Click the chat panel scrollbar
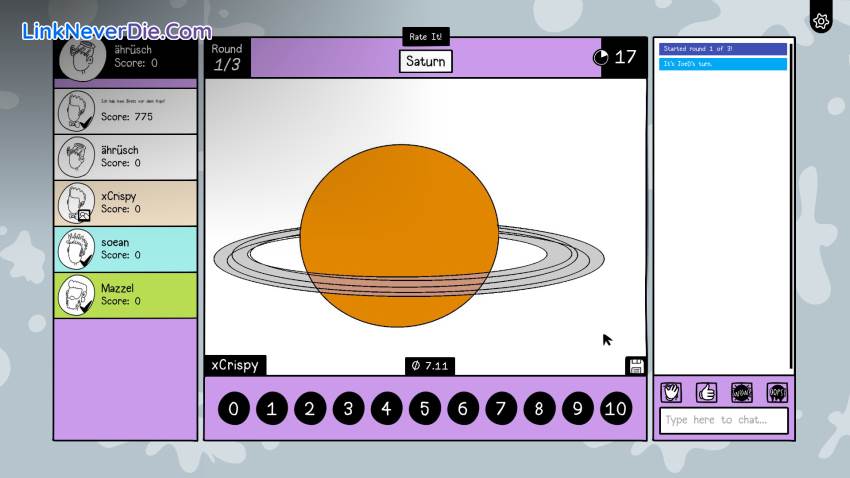The width and height of the screenshot is (850, 478). 790,200
